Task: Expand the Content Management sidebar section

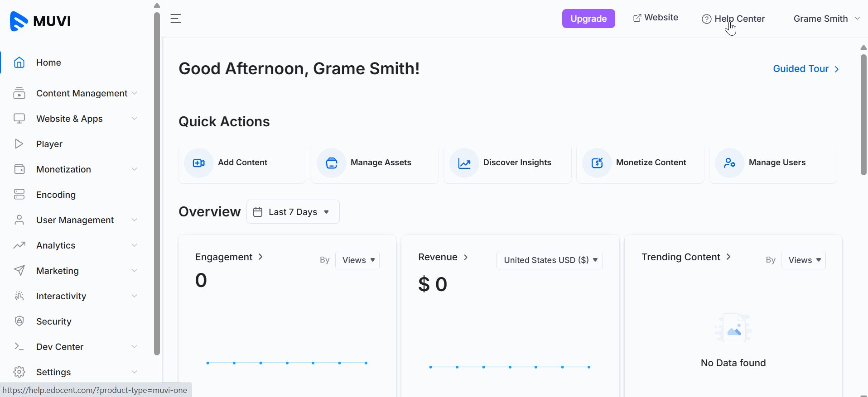Action: click(82, 93)
